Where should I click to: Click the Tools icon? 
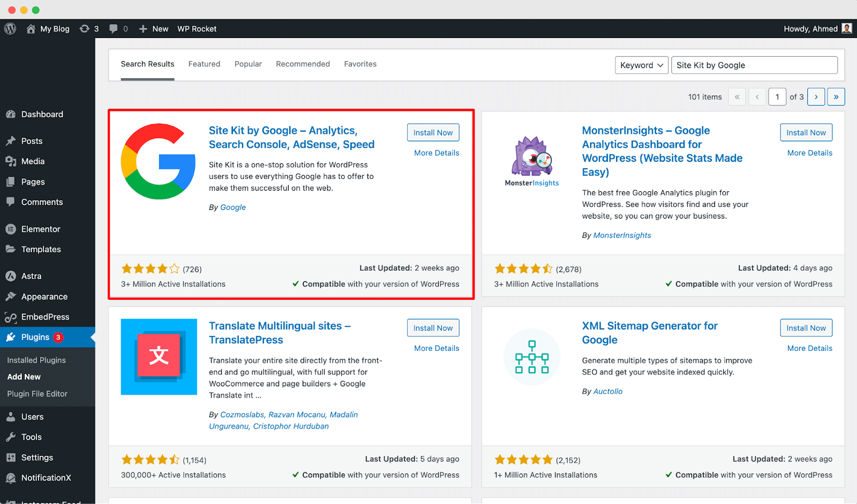coord(11,437)
